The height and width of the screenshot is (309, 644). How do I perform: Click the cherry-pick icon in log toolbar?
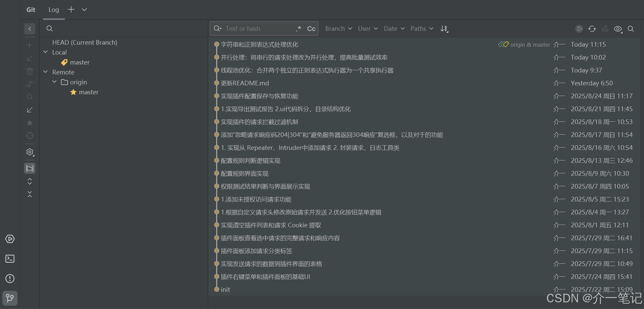click(x=605, y=29)
